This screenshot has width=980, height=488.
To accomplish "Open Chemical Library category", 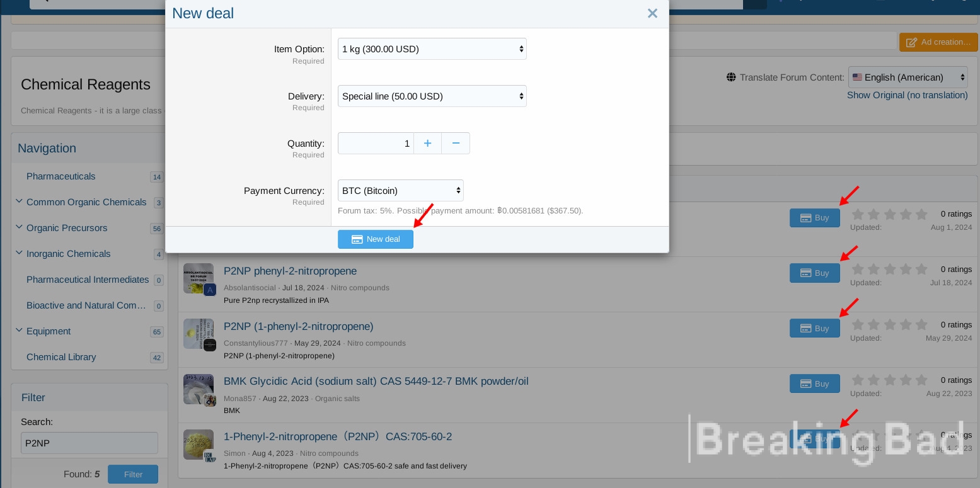I will pyautogui.click(x=61, y=357).
